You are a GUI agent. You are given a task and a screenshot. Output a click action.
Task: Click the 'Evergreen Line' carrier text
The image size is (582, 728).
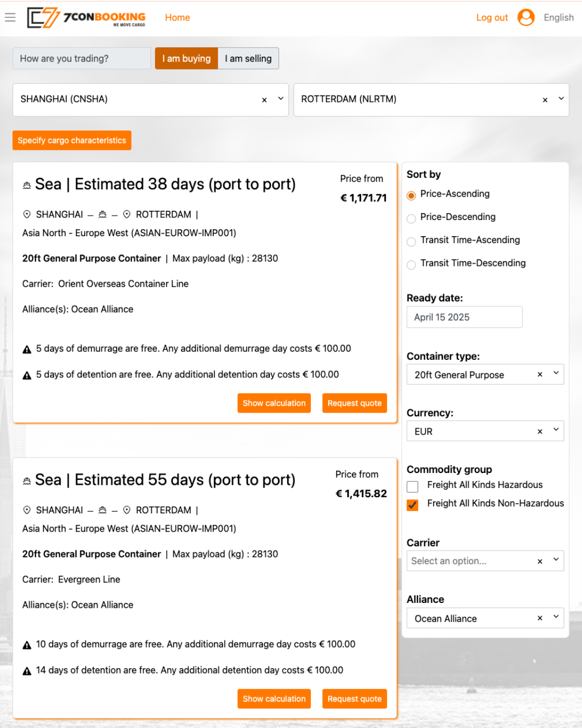point(89,579)
